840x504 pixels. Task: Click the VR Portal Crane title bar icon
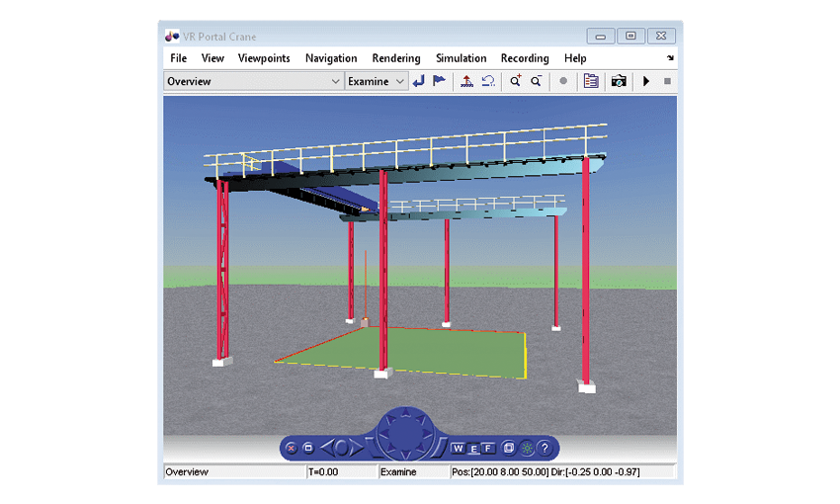tap(172, 37)
